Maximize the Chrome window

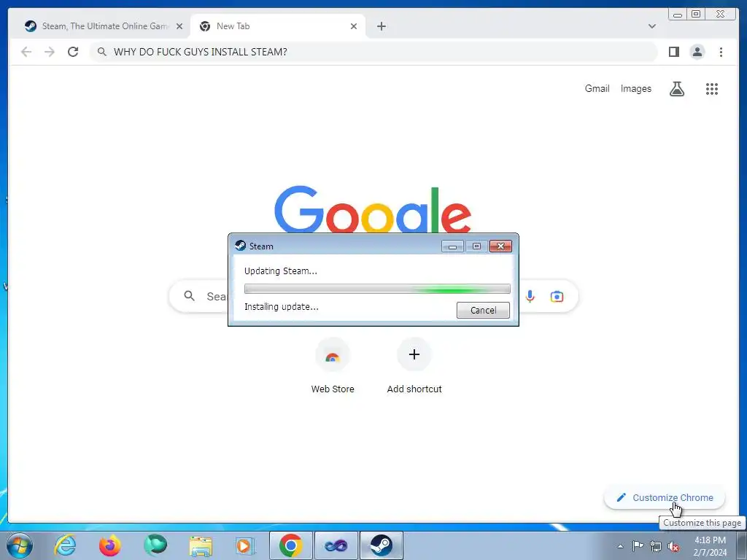pyautogui.click(x=695, y=15)
